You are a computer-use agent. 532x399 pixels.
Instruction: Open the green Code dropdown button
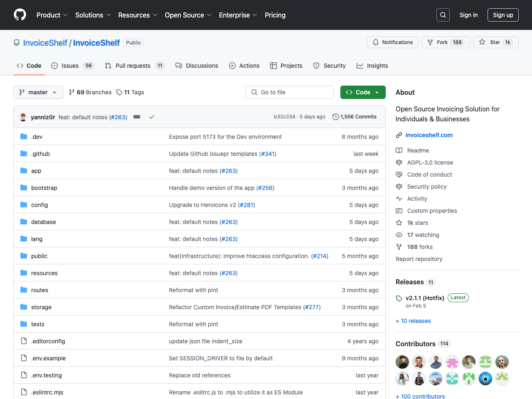point(363,92)
